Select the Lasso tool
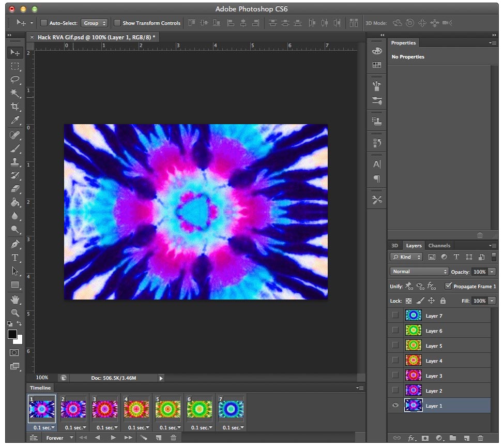This screenshot has width=504, height=448. pyautogui.click(x=15, y=80)
